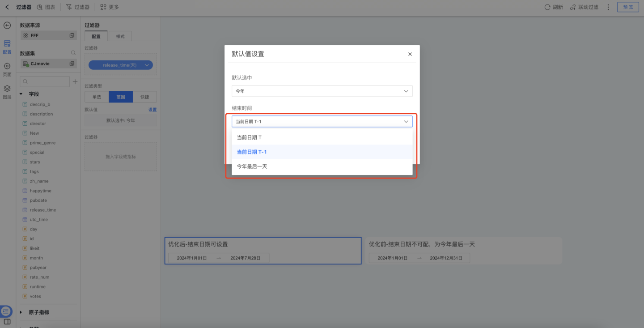Select the tags field
644x328 pixels.
click(x=34, y=171)
